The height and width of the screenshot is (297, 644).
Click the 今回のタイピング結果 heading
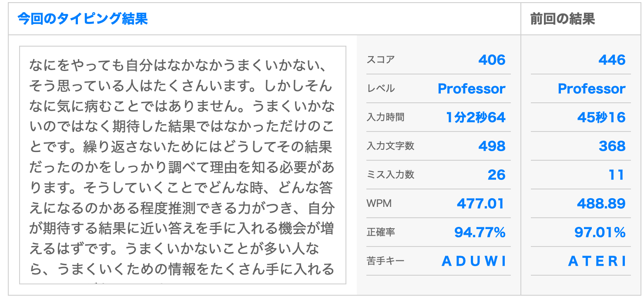(83, 19)
